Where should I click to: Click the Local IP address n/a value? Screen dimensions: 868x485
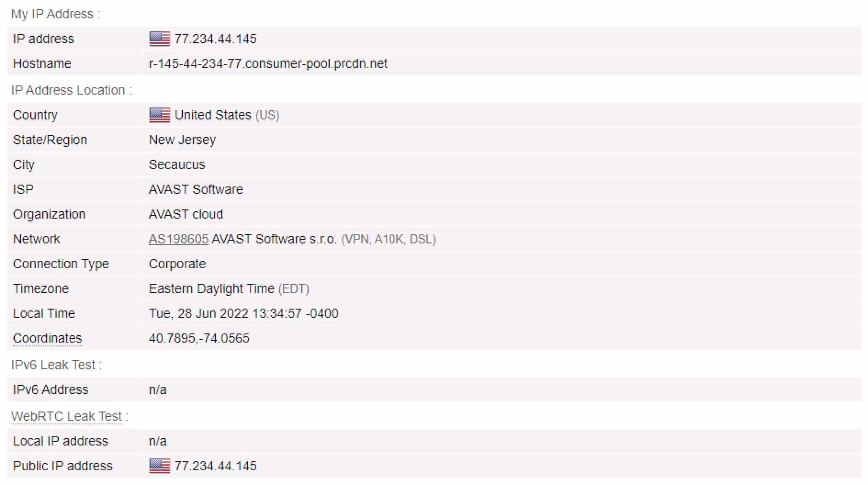tap(158, 441)
